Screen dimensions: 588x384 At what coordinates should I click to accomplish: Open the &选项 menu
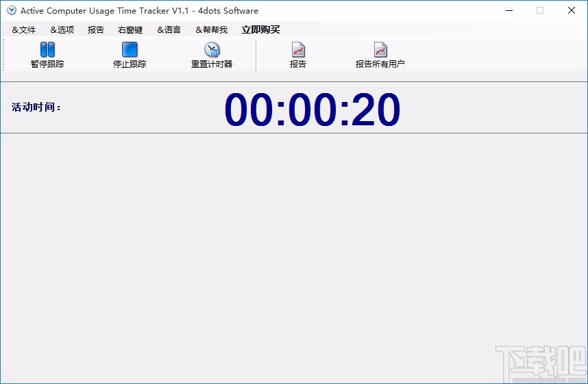click(x=62, y=29)
